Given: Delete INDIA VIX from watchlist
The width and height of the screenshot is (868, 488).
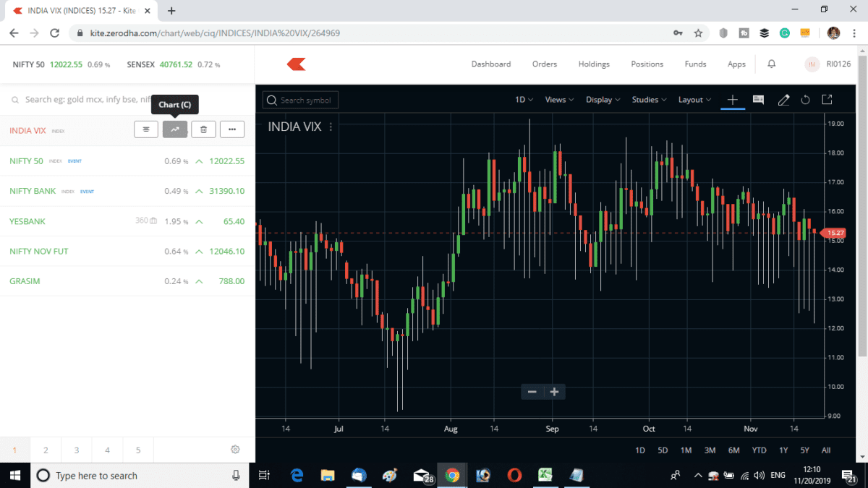Looking at the screenshot, I should (x=203, y=129).
